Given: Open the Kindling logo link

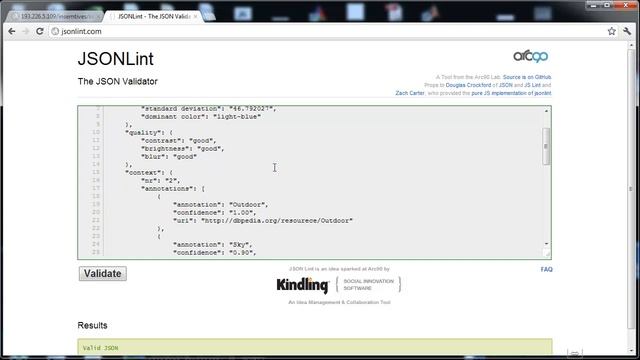Looking at the screenshot, I should [x=302, y=285].
